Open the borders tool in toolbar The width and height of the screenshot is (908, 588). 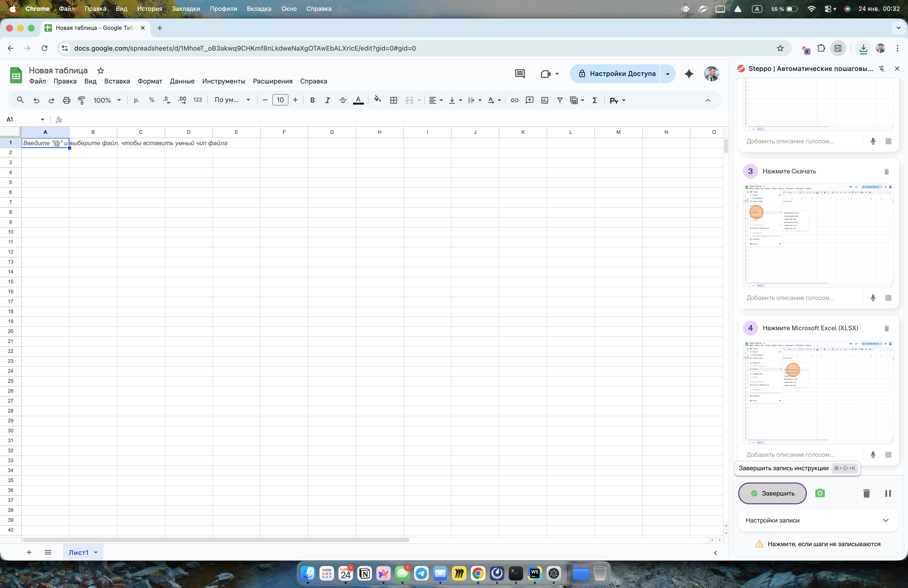click(394, 100)
